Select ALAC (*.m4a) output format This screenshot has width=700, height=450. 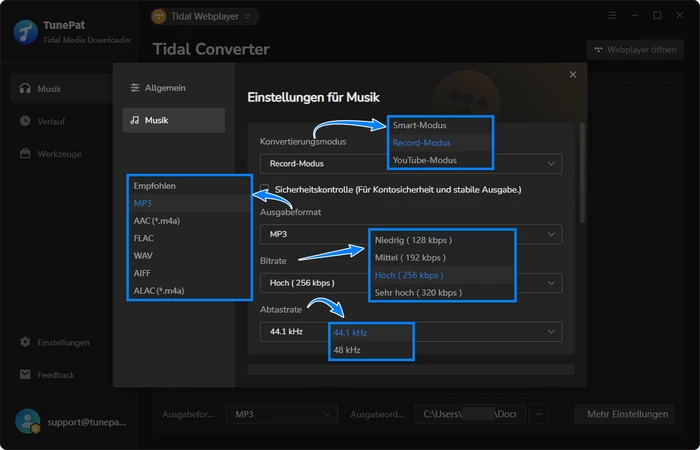coord(190,291)
